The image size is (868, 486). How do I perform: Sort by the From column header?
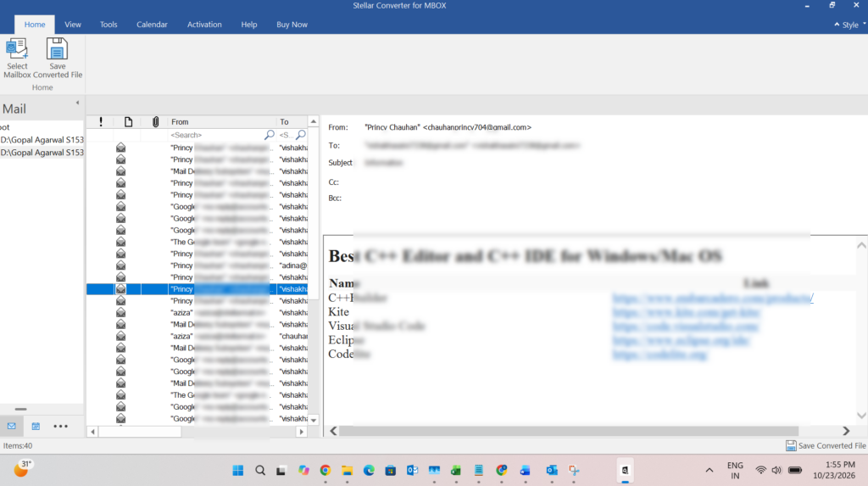pyautogui.click(x=222, y=121)
